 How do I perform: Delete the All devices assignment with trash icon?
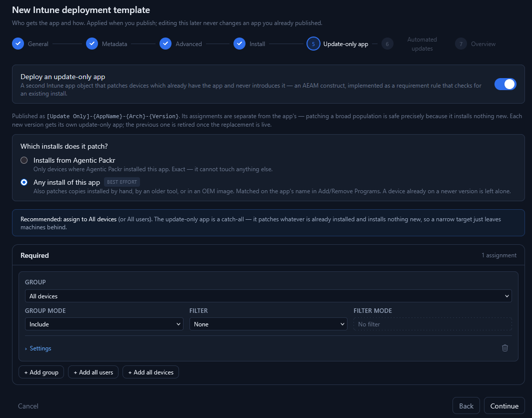pyautogui.click(x=505, y=348)
